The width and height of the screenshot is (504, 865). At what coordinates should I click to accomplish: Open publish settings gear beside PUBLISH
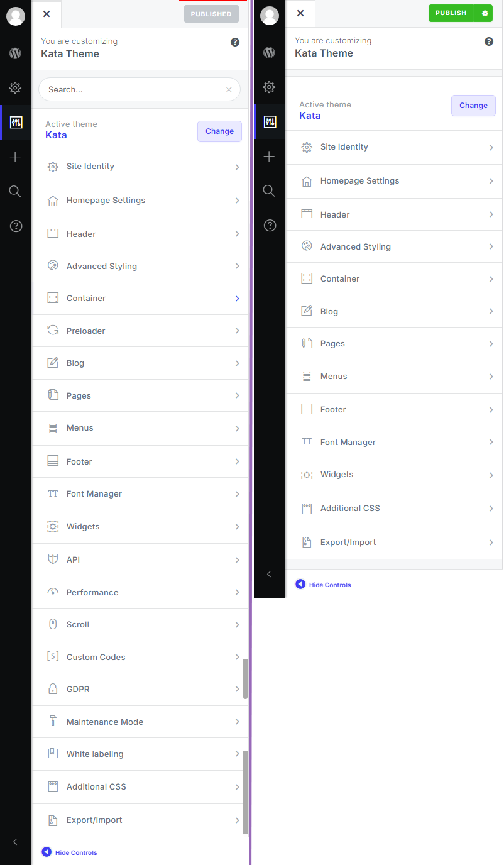[x=485, y=13]
